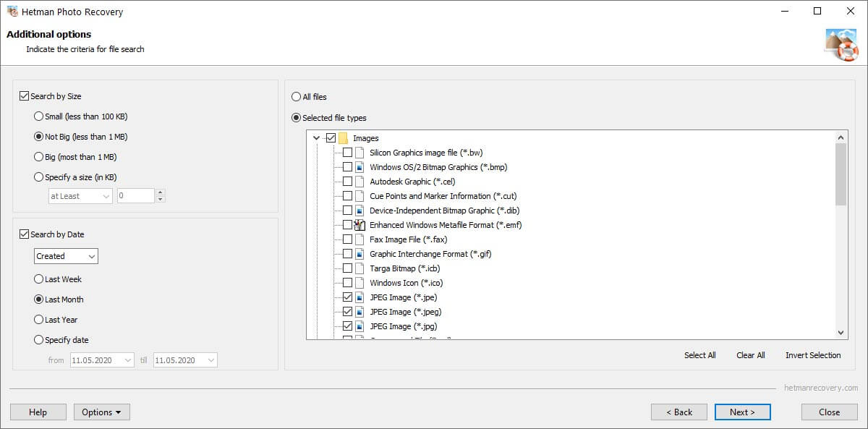Disable the Search by Date checkbox
Viewport: 868px width, 429px height.
pos(25,234)
